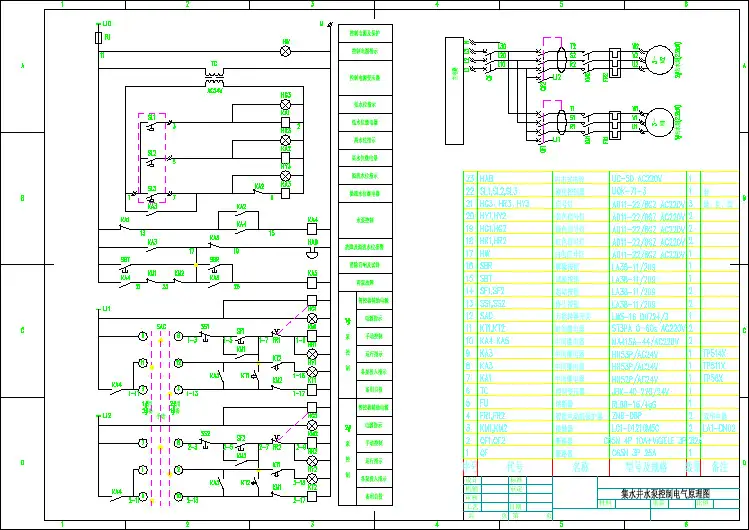Select the HW indicator lamp symbol
The height and width of the screenshot is (530, 749).
point(285,50)
